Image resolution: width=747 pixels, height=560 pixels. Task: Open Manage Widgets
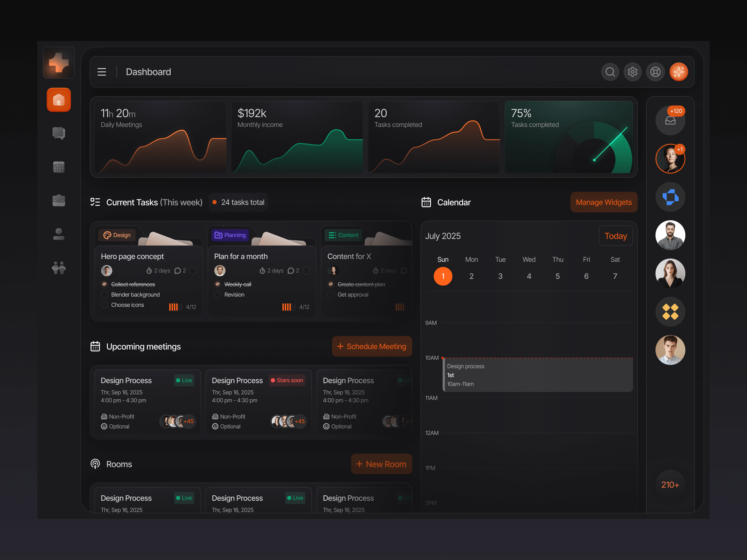click(x=603, y=202)
